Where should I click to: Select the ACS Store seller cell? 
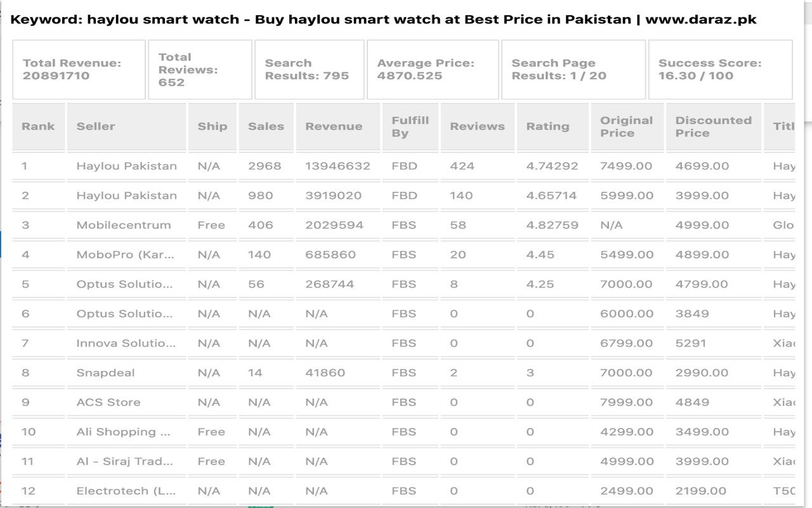(x=108, y=403)
